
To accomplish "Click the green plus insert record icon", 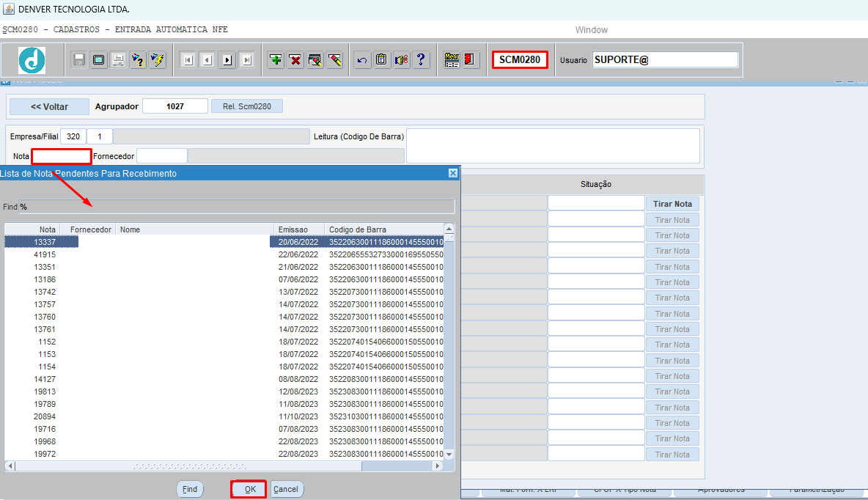I will click(x=276, y=60).
